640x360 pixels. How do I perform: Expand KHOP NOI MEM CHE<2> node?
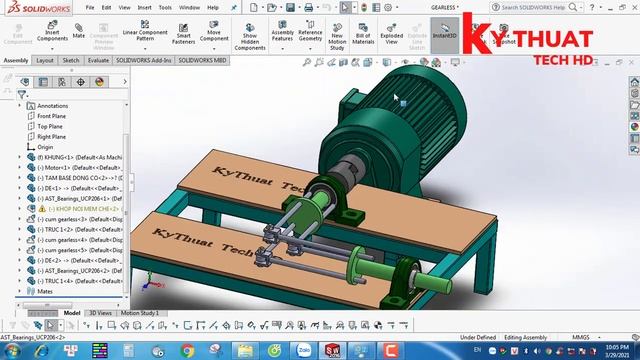19,209
